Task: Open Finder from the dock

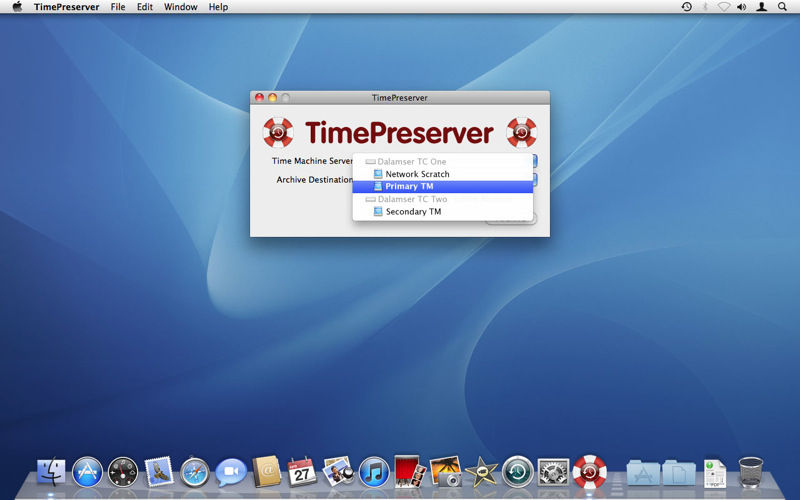Action: 52,471
